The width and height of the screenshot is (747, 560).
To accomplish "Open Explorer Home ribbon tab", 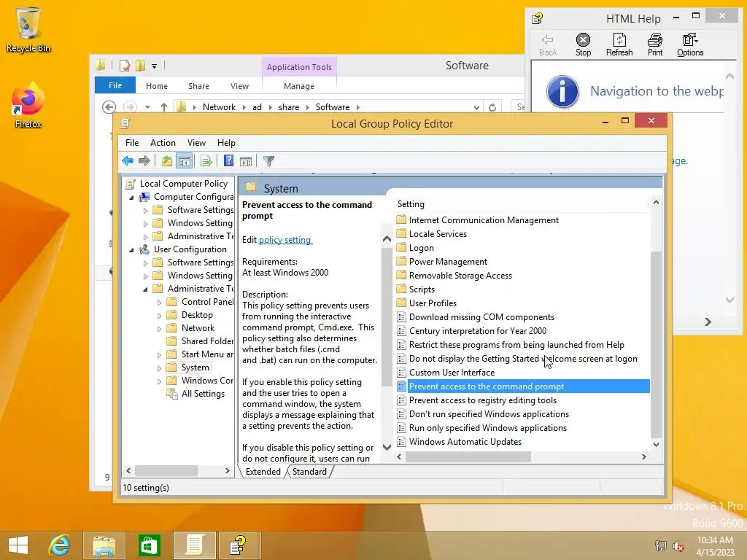I will coord(157,86).
